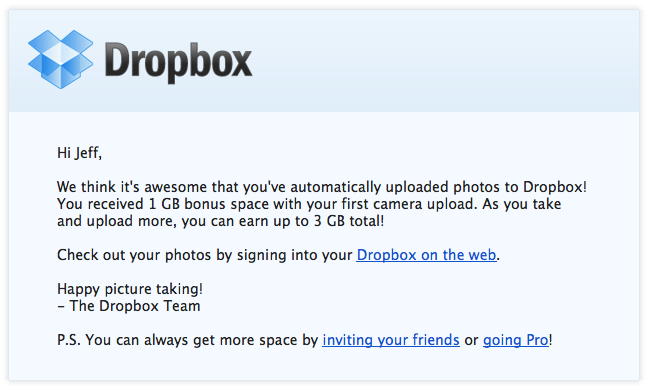
Task: Open the "Dropbox on the web" link
Action: pyautogui.click(x=426, y=255)
